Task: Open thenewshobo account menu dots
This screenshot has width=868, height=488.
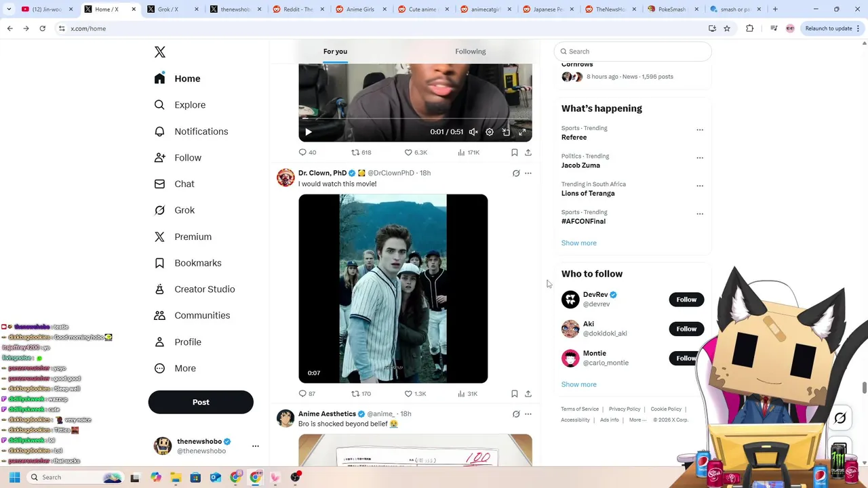Action: pos(256,446)
